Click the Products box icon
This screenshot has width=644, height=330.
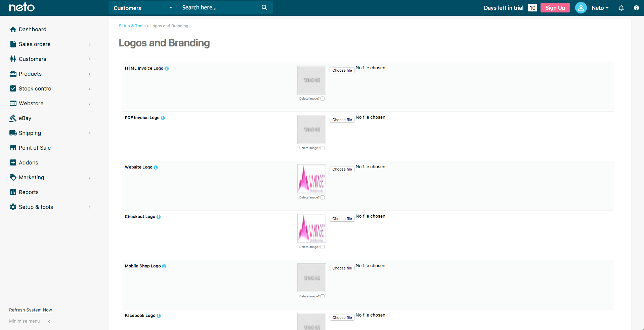point(13,74)
